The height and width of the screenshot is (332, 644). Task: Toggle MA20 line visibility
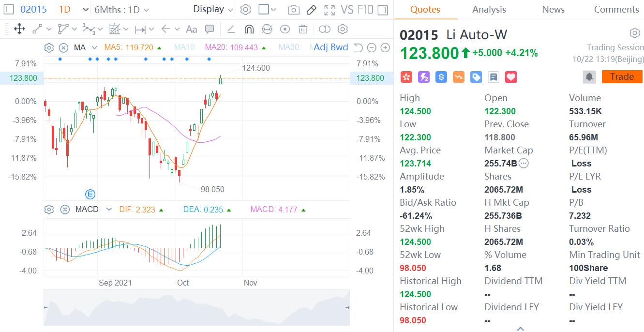tap(235, 47)
